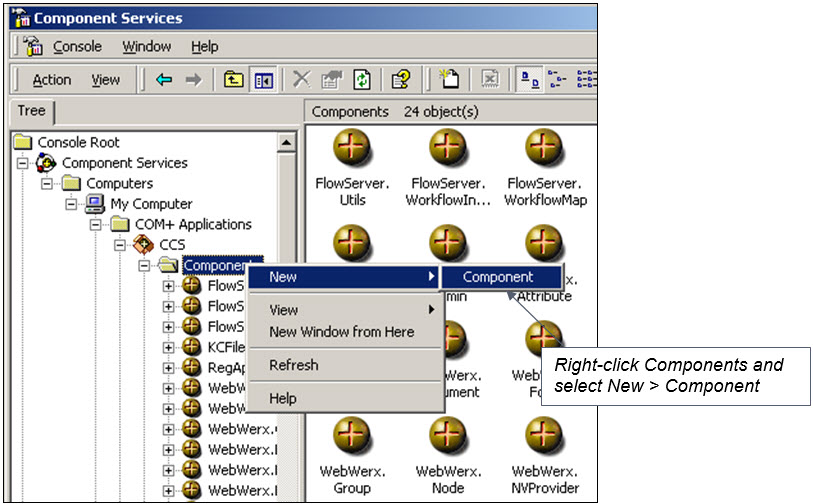Viewport: 813px width, 504px height.
Task: Click the CCS package icon in tree
Action: 144,244
